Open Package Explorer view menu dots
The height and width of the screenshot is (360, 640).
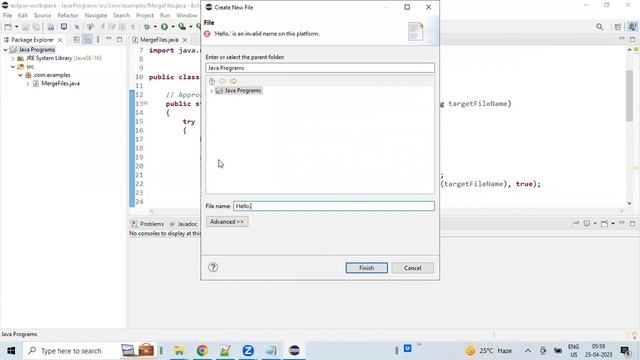click(98, 40)
